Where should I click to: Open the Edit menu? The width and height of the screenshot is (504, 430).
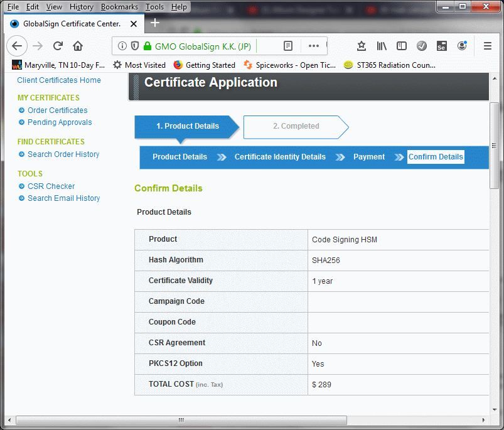[x=33, y=7]
